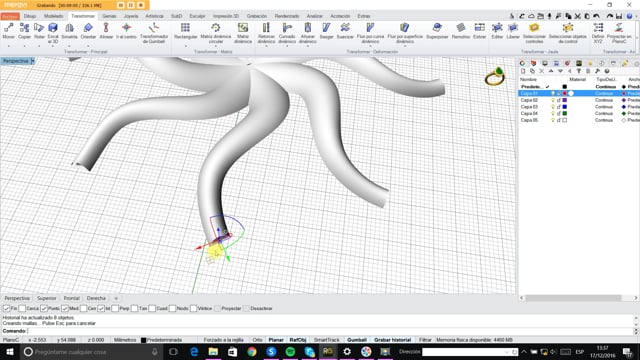Screen dimensions: 640x360
Task: Expand the Copiar tool dropdown arrow
Action: coord(24,46)
